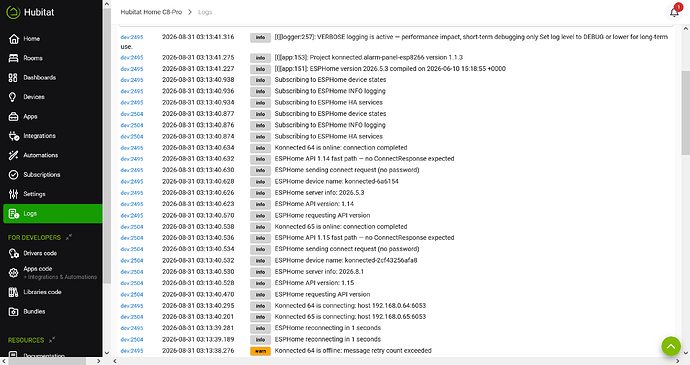Select the Libraries code books icon
This screenshot has height=365, width=690.
tap(14, 292)
